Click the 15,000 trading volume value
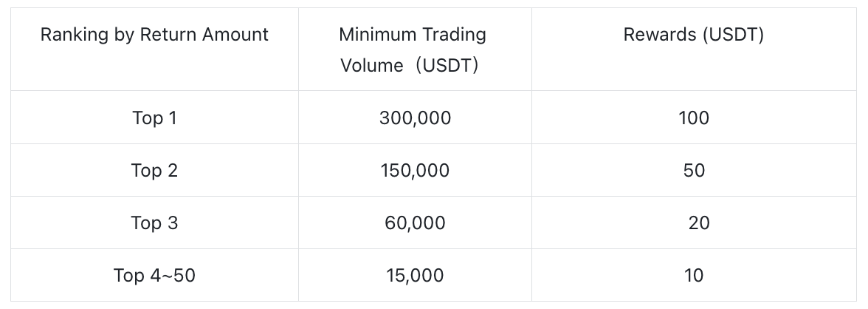This screenshot has height=309, width=868. (x=415, y=276)
